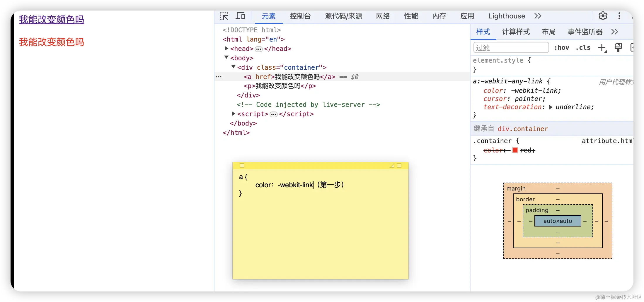Screen dimensions: 644x302
Task: Activate the inspect element picker icon
Action: pyautogui.click(x=224, y=16)
